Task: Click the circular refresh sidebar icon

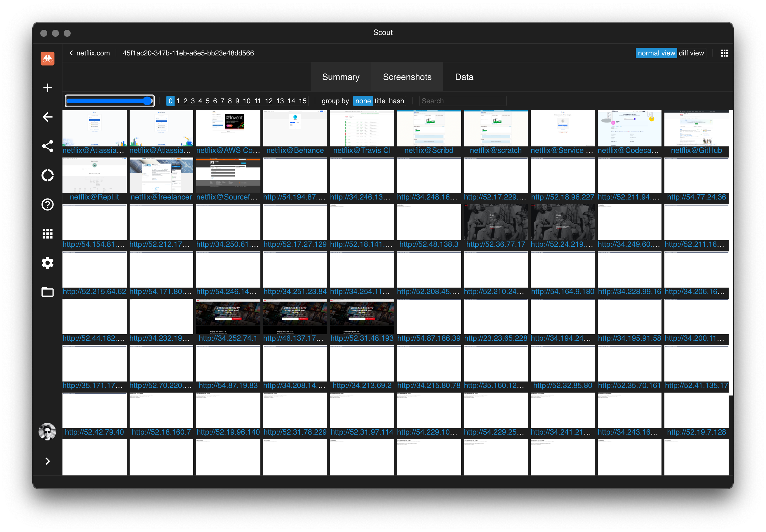Action: tap(47, 175)
